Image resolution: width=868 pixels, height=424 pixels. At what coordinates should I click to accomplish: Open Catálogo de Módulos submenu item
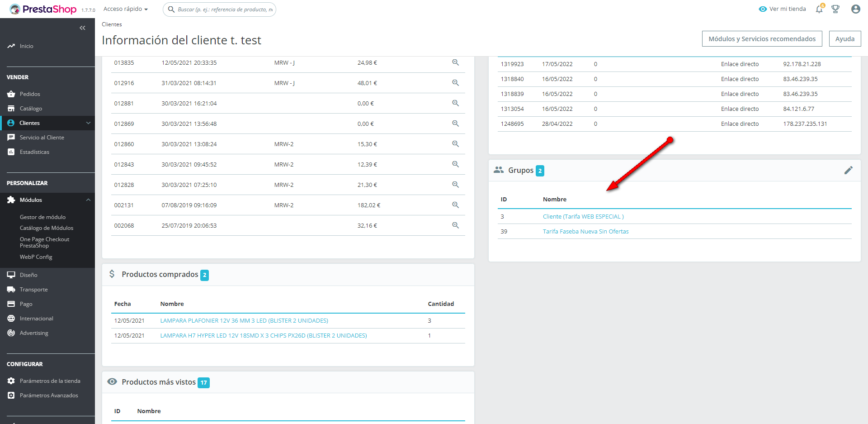click(x=47, y=228)
